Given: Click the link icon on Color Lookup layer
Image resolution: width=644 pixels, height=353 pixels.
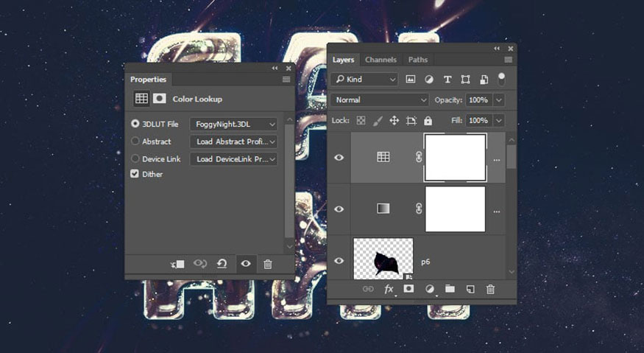Looking at the screenshot, I should (x=419, y=157).
